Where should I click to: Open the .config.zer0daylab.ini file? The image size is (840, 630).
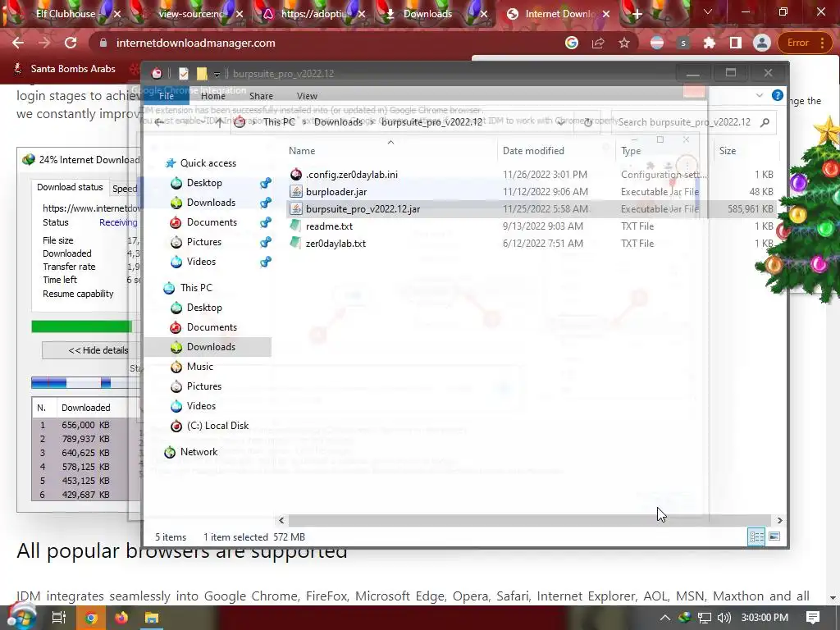pos(351,175)
